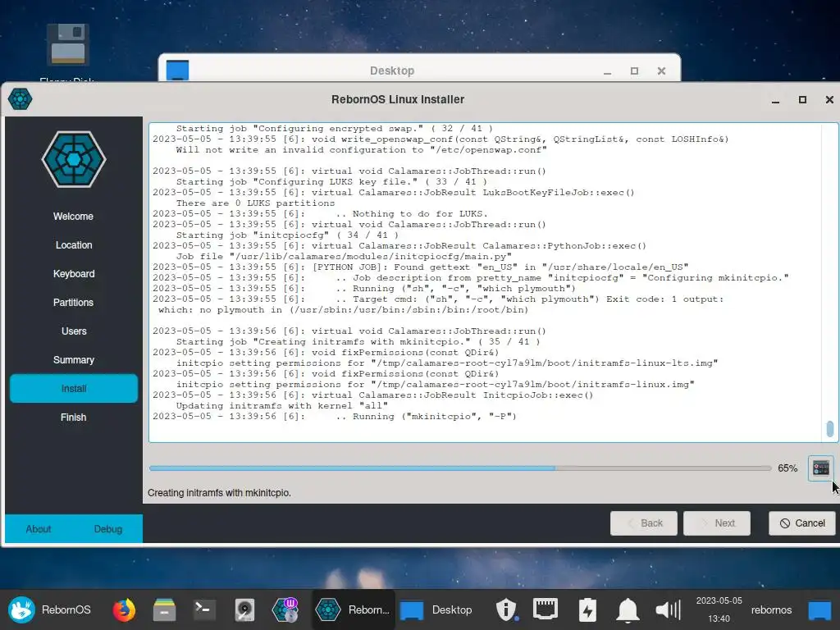Click the RebornOS hexagon logo in sidebar
This screenshot has height=630, width=840.
point(74,160)
